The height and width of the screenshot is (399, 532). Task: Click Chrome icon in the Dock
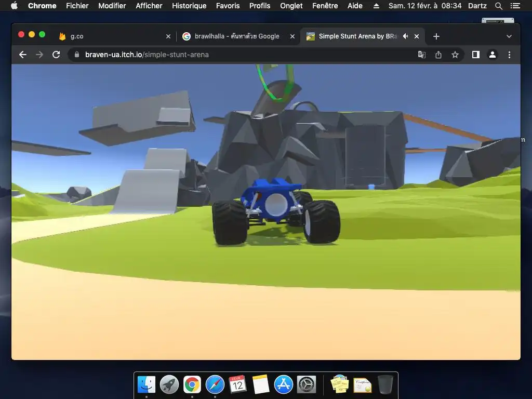click(x=192, y=384)
